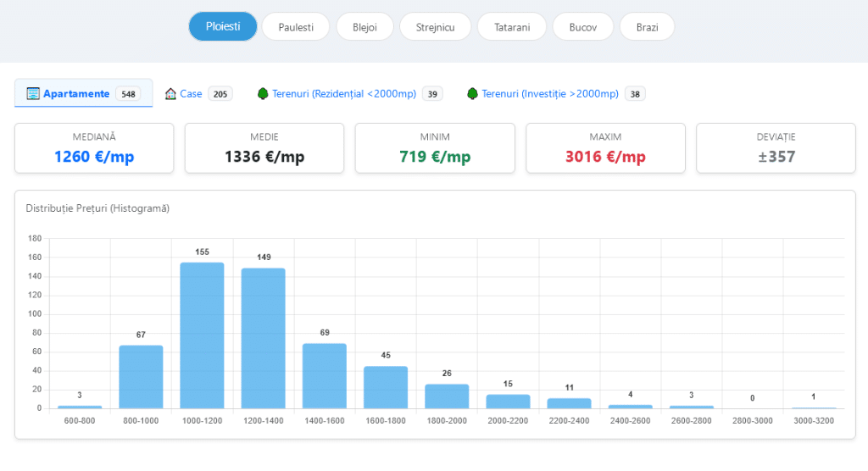The width and height of the screenshot is (868, 471).
Task: Pick the Tatarani location button
Action: pos(511,27)
